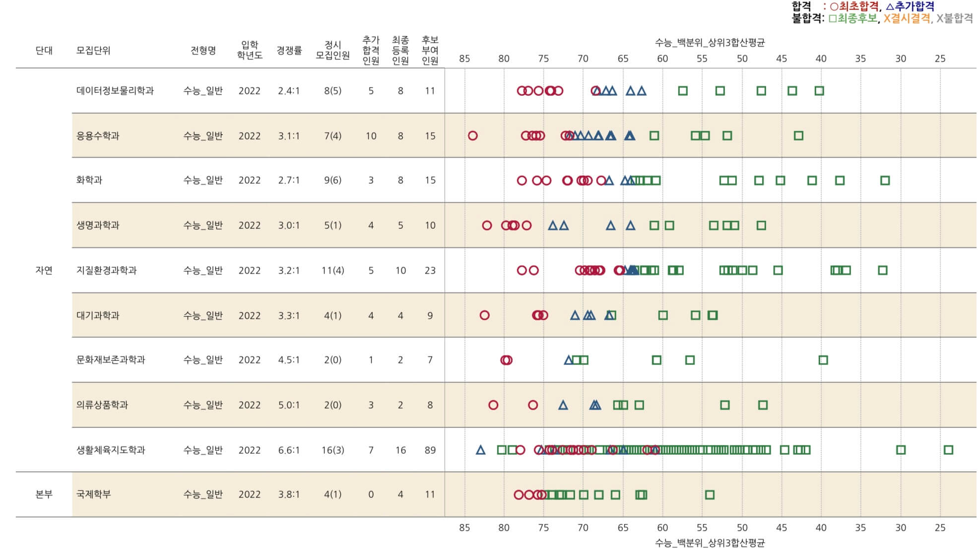Click the 대기과학과 department name
980x553 pixels.
coord(98,315)
